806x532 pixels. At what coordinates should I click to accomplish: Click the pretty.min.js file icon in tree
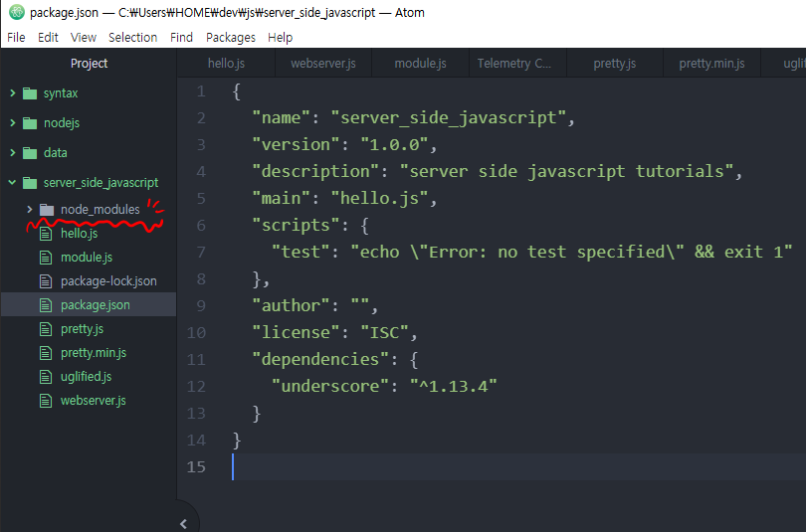[46, 353]
